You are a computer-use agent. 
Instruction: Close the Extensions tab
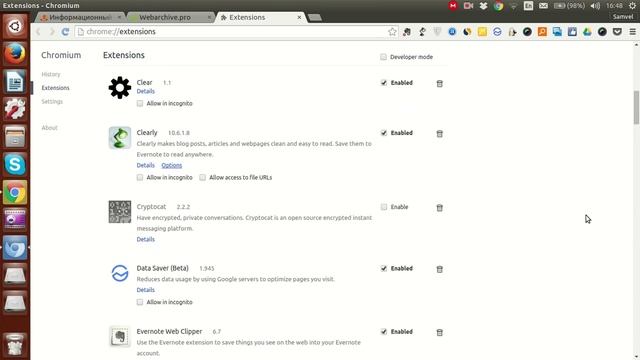[299, 17]
